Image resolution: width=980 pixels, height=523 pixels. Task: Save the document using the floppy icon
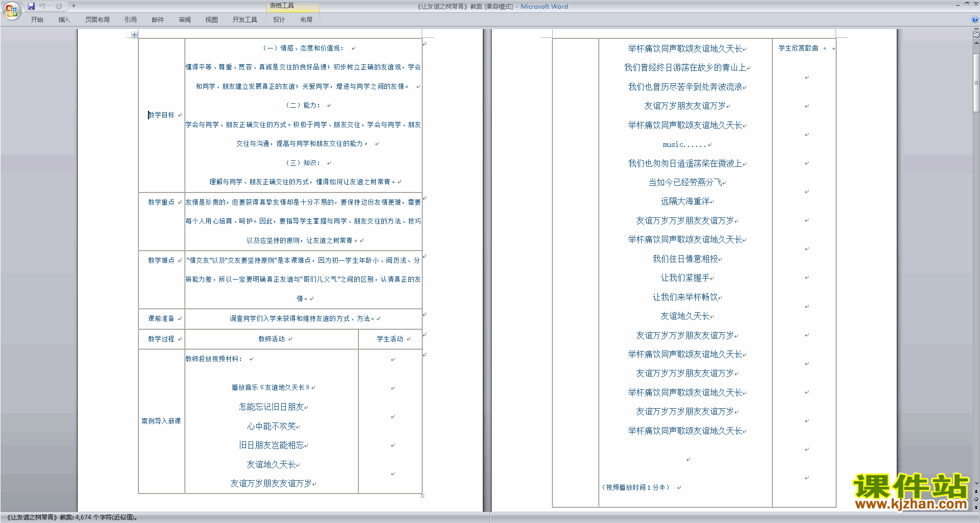click(31, 6)
